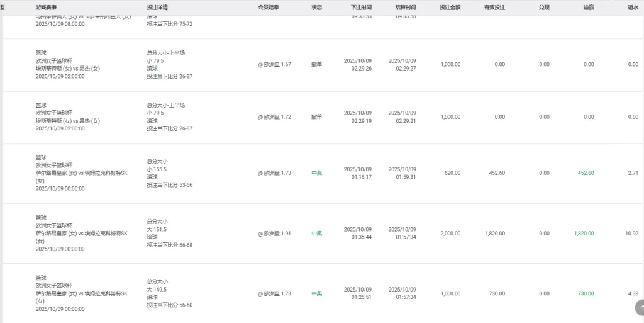Click the 返水 column header
Viewport: 644px width, 323px height.
coord(632,8)
